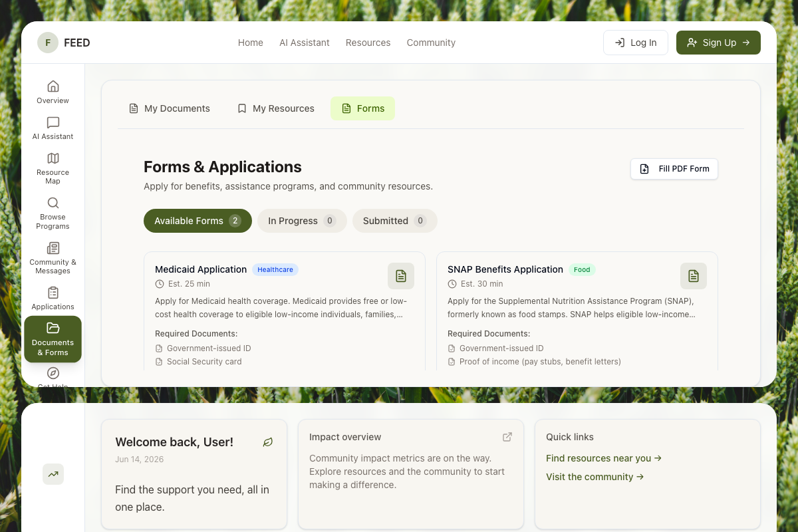Viewport: 798px width, 532px height.
Task: Click 'Social Security card' document item
Action: (204, 362)
